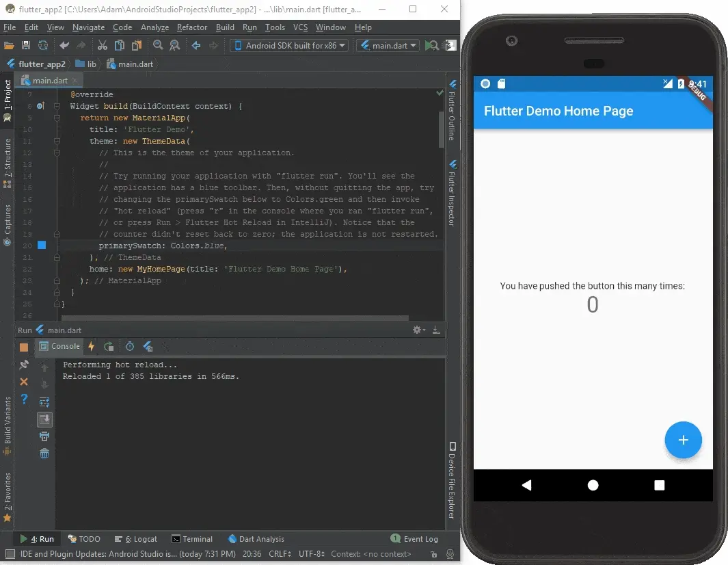The height and width of the screenshot is (565, 728).
Task: Click the blue color swatch in the gutter
Action: [42, 245]
